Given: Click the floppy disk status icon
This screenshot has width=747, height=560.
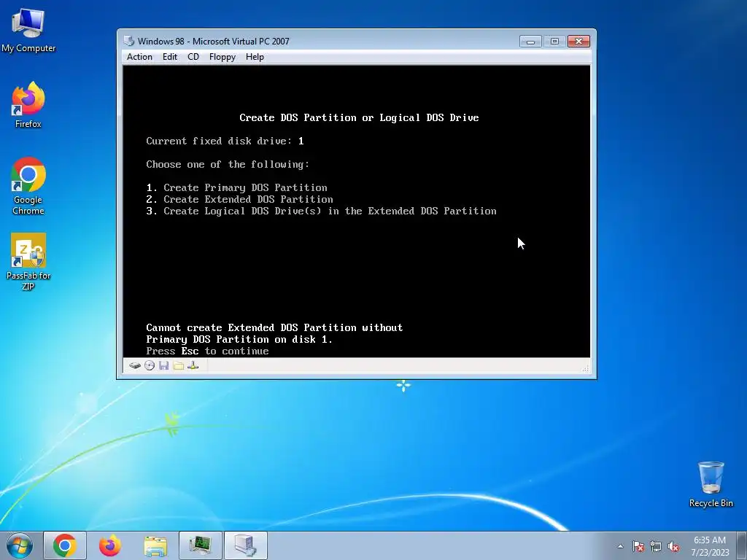Looking at the screenshot, I should coord(164,366).
